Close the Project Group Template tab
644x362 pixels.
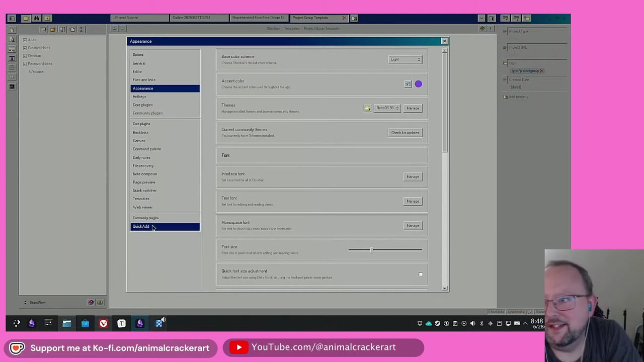click(x=344, y=18)
